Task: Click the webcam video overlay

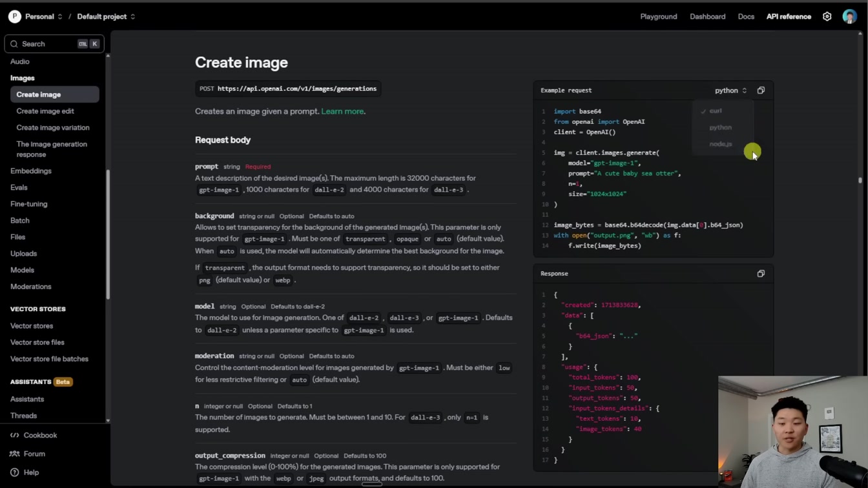Action: (793, 432)
